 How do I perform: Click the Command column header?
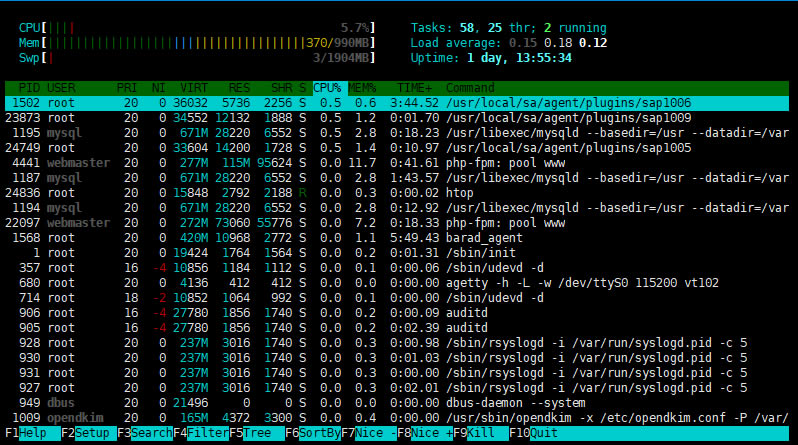[x=470, y=88]
